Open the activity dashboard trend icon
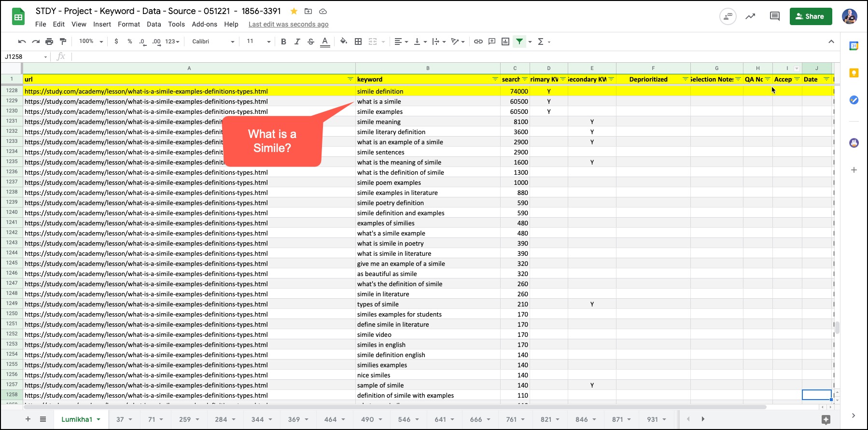868x430 pixels. 750,16
